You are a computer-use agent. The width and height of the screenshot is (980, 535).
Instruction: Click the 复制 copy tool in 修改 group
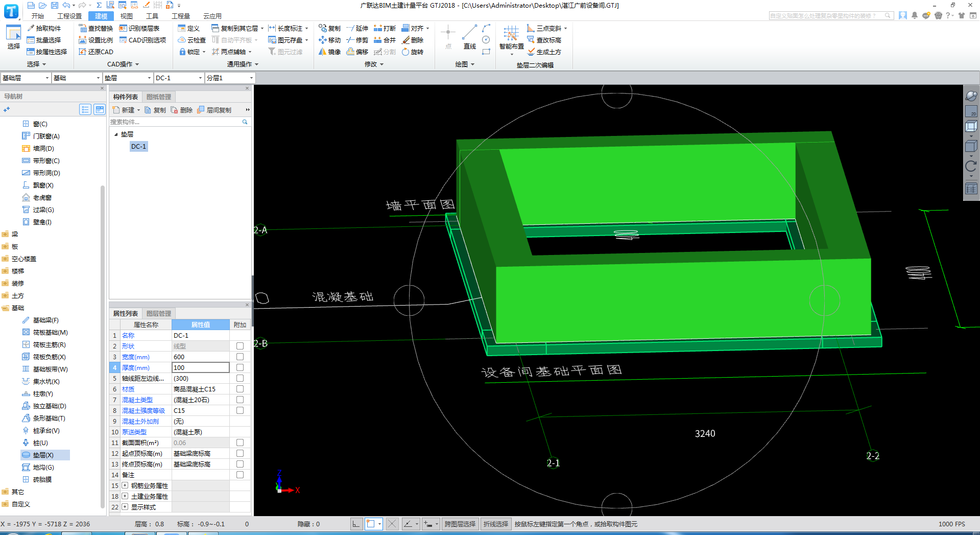[329, 28]
